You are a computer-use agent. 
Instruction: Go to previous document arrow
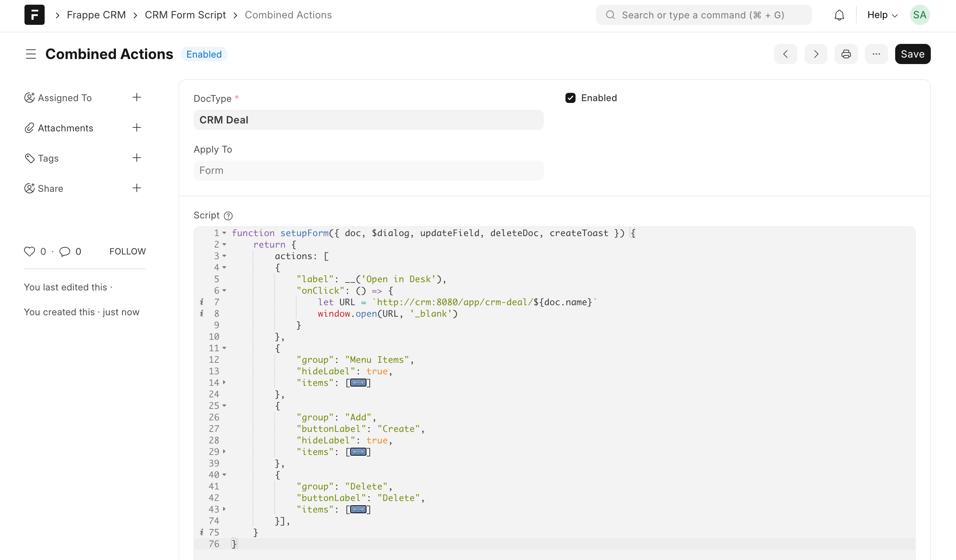[785, 54]
